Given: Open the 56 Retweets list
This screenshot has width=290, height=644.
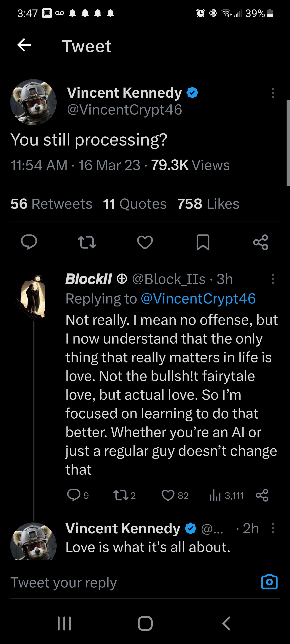Looking at the screenshot, I should click(51, 204).
